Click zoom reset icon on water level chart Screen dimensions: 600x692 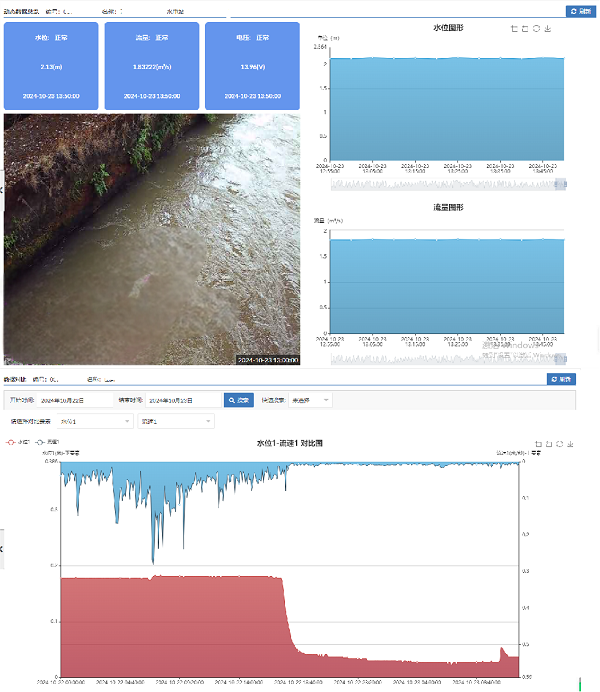pos(525,29)
